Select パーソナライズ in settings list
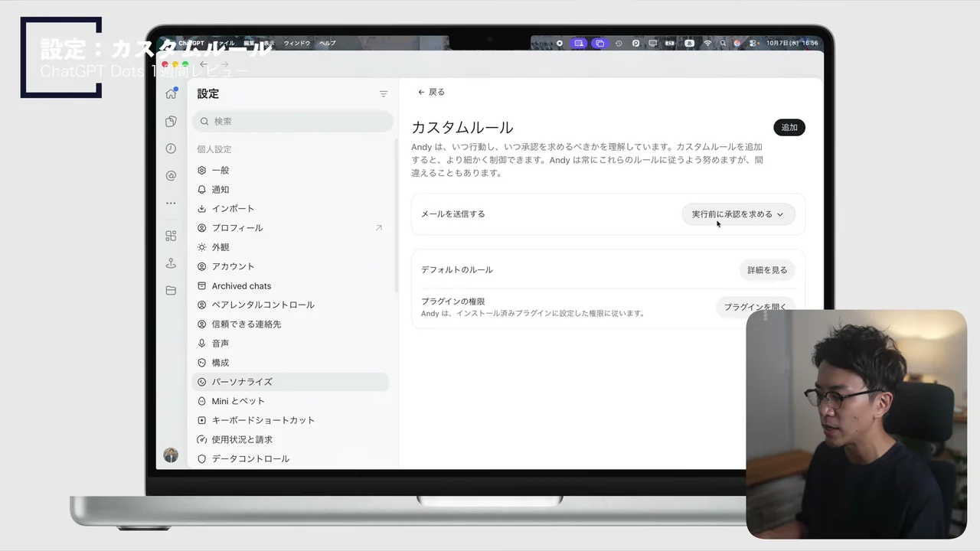The height and width of the screenshot is (551, 980). [x=290, y=382]
